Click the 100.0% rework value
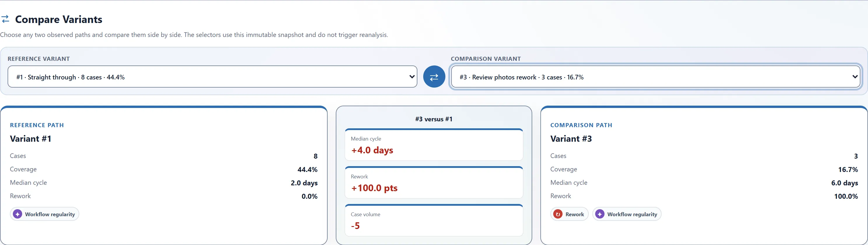 [x=846, y=196]
